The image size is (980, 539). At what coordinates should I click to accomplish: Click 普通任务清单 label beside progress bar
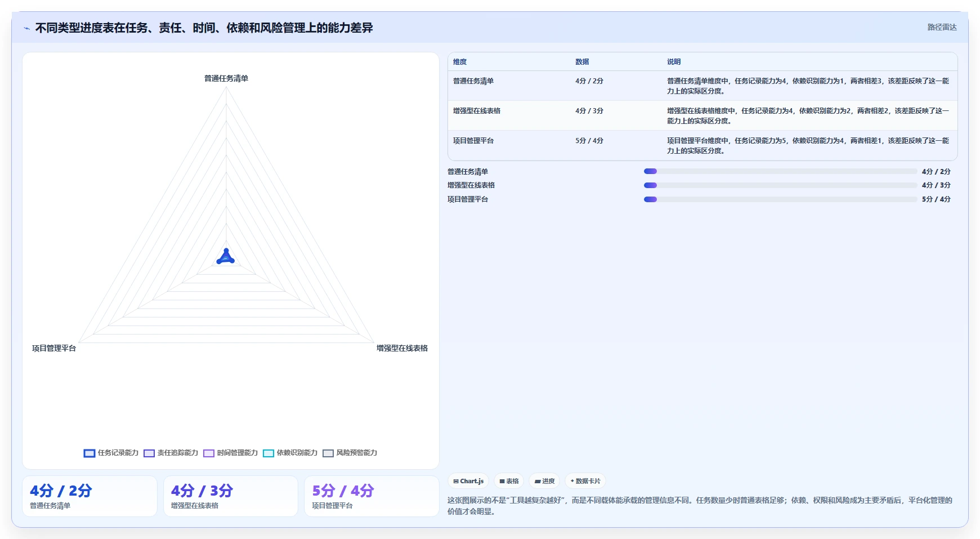pos(468,172)
